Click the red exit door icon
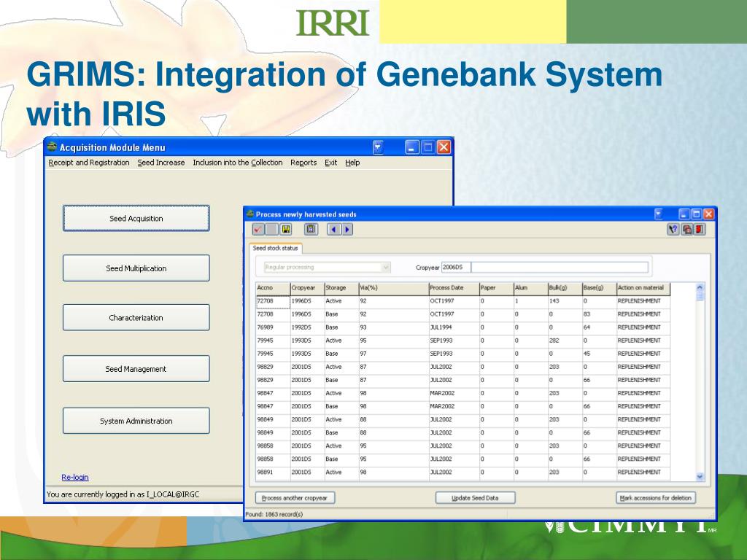The height and width of the screenshot is (560, 747). click(700, 230)
